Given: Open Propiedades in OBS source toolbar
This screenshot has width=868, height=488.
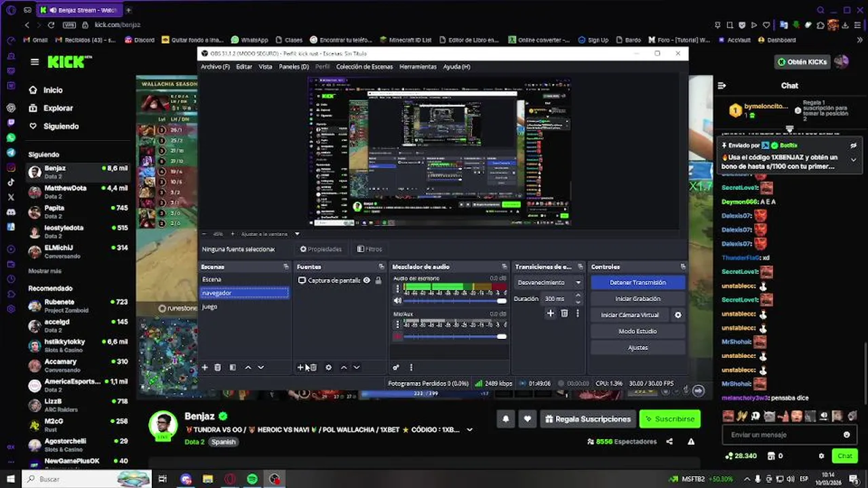Looking at the screenshot, I should (321, 249).
